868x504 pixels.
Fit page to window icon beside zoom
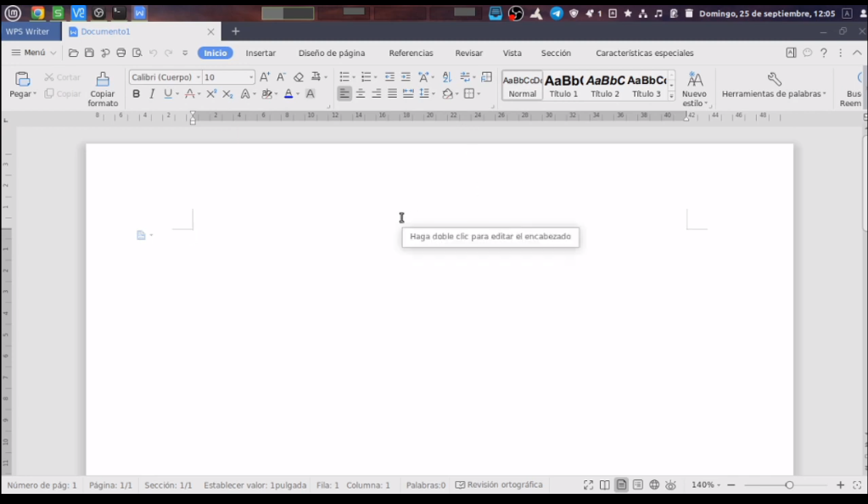[x=857, y=485]
